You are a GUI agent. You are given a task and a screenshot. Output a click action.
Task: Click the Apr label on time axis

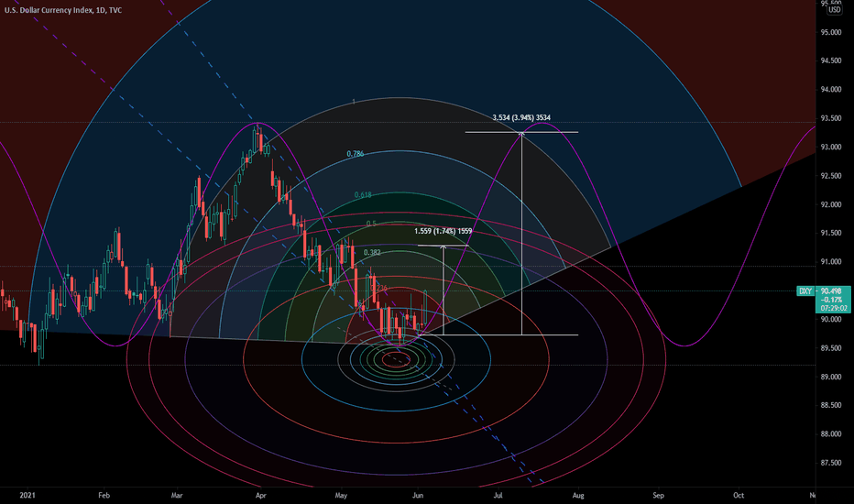click(261, 495)
